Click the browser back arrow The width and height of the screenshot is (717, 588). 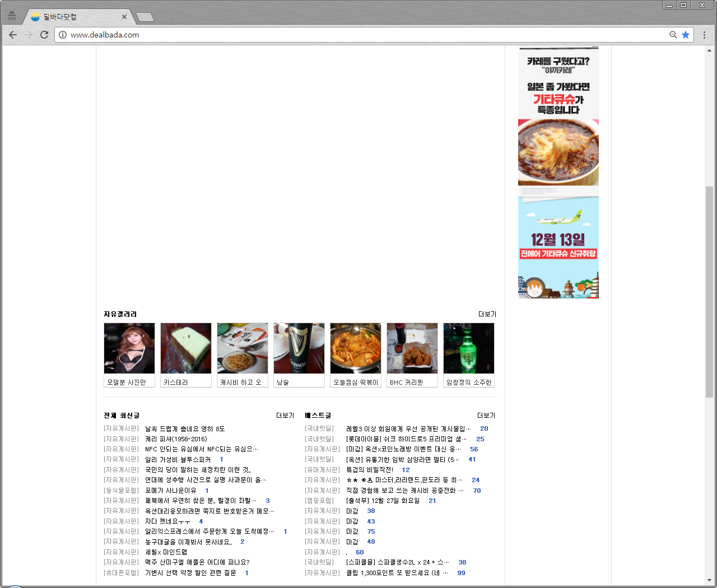[x=13, y=35]
